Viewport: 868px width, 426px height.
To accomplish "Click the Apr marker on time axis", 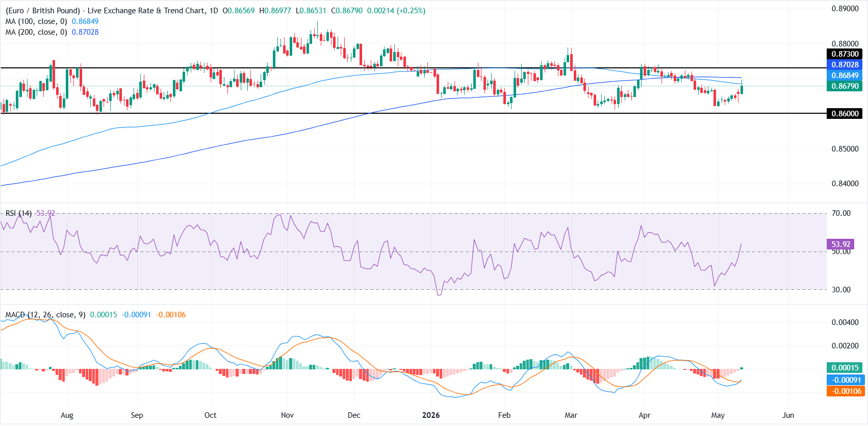I will tap(645, 415).
